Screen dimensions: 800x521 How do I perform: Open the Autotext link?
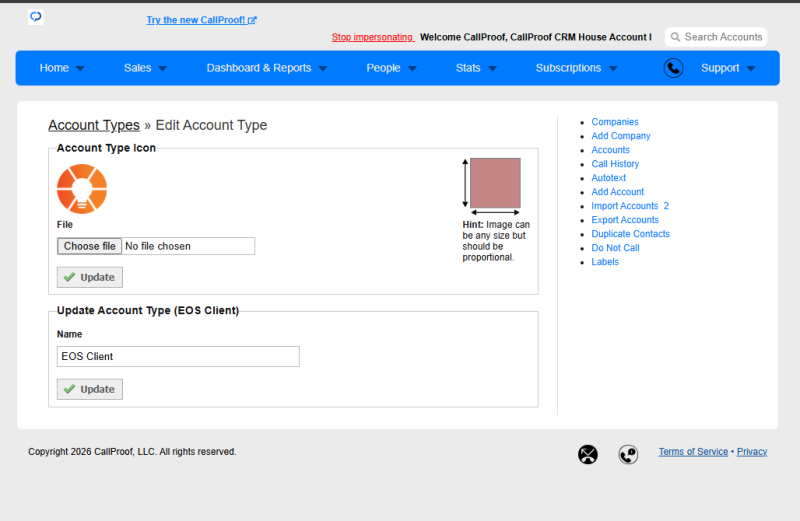point(608,178)
